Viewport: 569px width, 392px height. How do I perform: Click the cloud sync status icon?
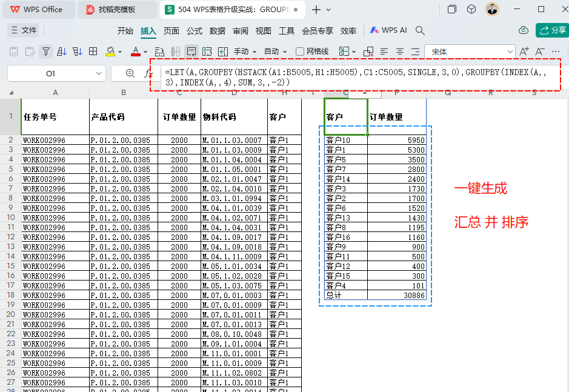pyautogui.click(x=524, y=30)
